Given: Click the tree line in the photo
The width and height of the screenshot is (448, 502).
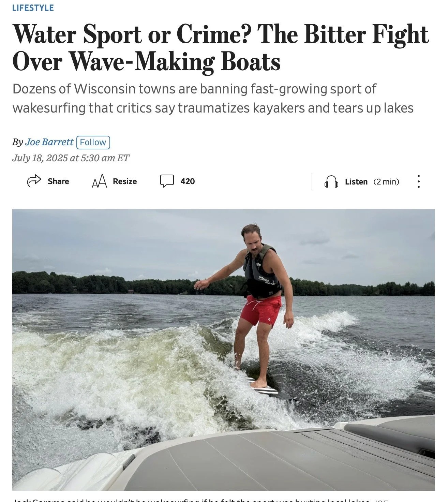Looking at the screenshot, I should (223, 284).
